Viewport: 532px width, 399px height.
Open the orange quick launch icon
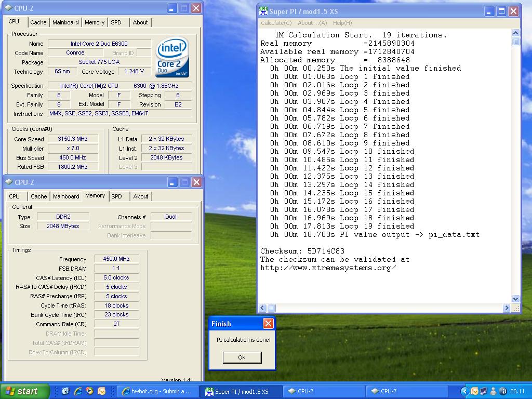(101, 391)
